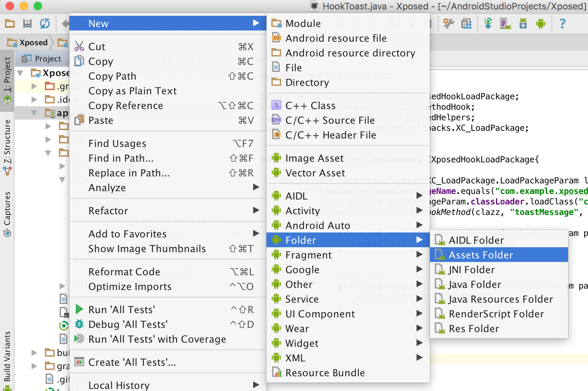
Task: Open project folder icon in toolbar
Action: 10,23
